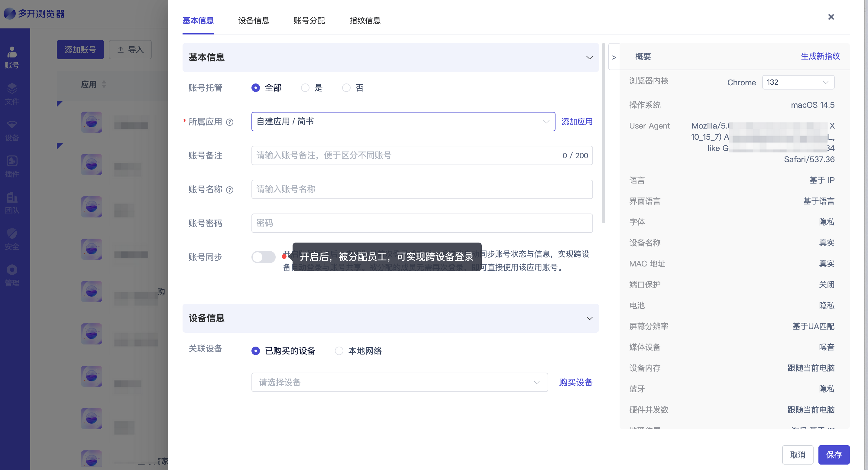
Task: Click the 添加应用 link
Action: click(577, 121)
